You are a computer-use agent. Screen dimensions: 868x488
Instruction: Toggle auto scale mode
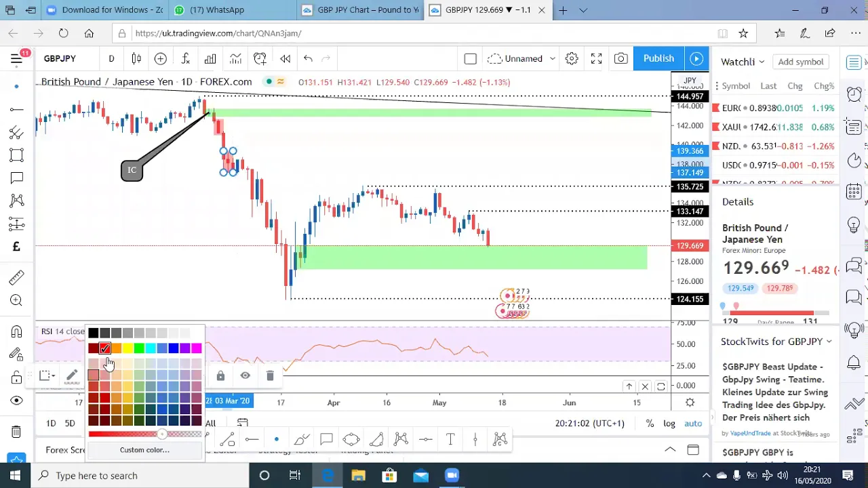tap(693, 424)
